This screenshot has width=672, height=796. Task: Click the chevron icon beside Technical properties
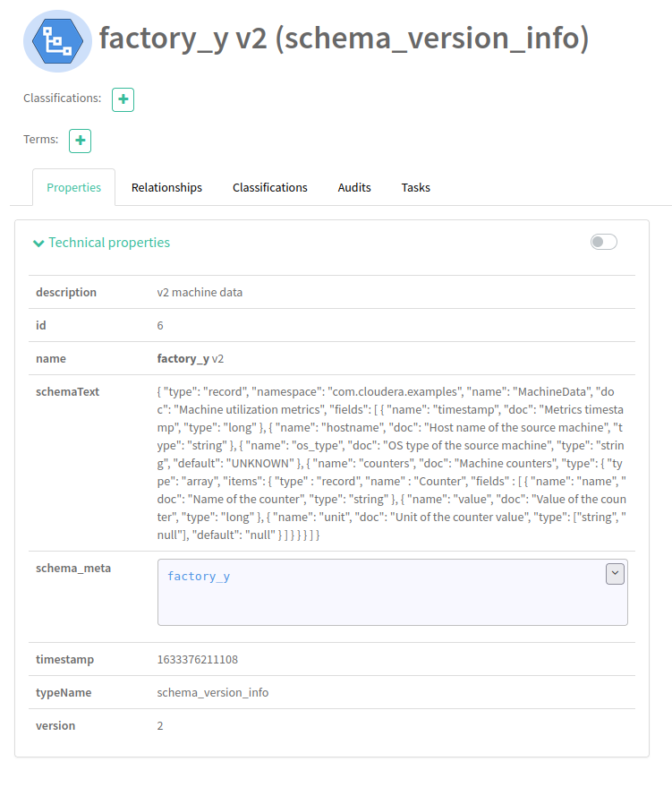pyautogui.click(x=38, y=242)
